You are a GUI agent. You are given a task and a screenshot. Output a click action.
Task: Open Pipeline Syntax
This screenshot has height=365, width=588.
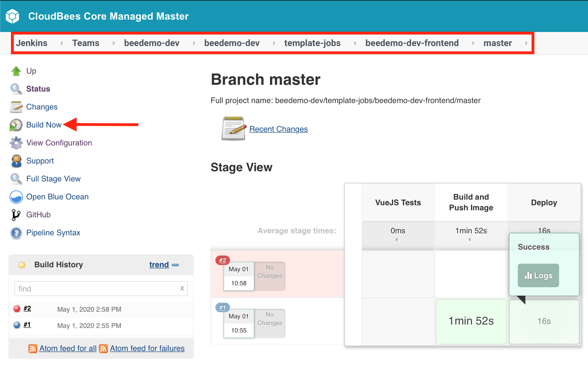pyautogui.click(x=53, y=233)
